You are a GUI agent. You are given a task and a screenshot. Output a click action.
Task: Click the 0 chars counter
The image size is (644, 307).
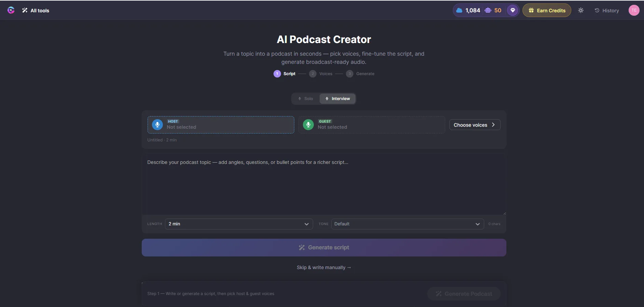[494, 224]
